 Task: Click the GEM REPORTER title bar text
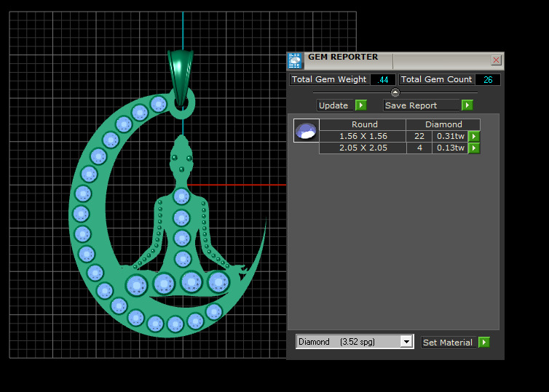pos(343,57)
